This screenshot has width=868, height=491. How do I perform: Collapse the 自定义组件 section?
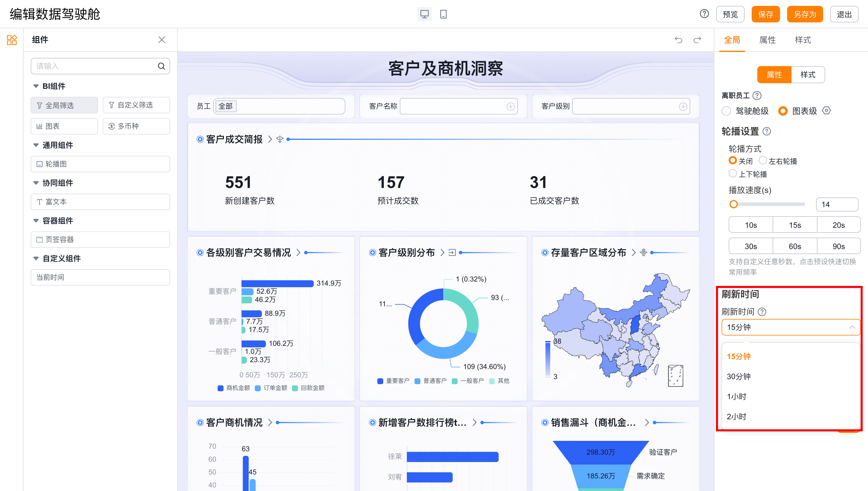[x=36, y=258]
